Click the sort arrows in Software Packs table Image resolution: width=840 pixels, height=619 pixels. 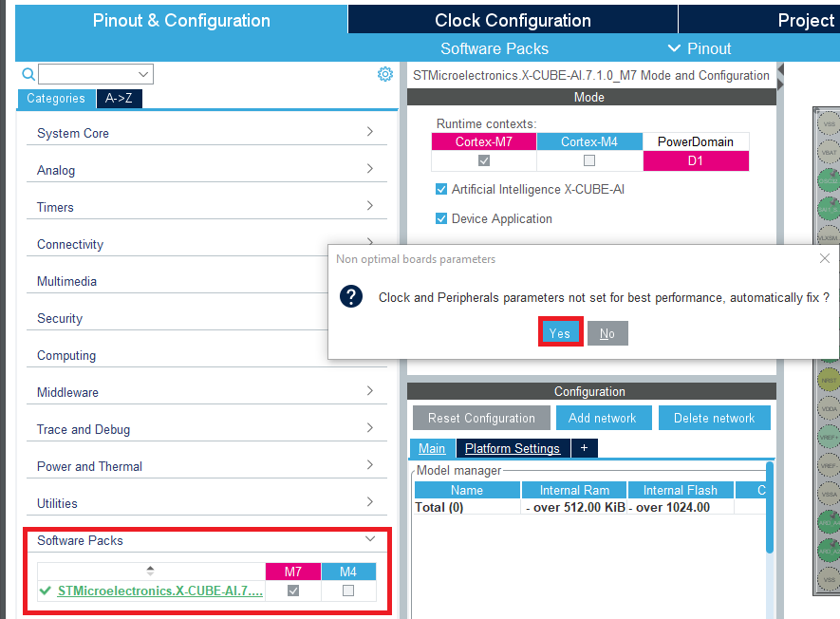(x=151, y=571)
